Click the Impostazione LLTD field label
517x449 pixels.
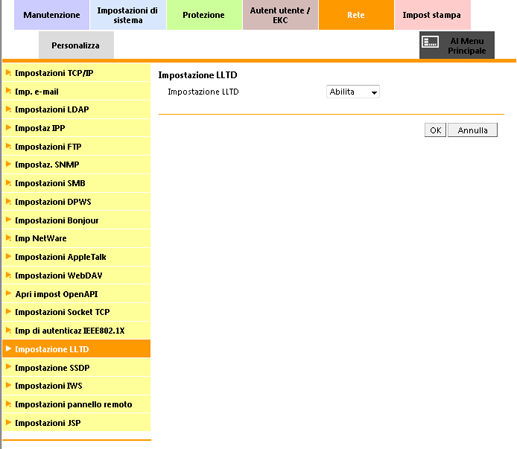click(203, 92)
